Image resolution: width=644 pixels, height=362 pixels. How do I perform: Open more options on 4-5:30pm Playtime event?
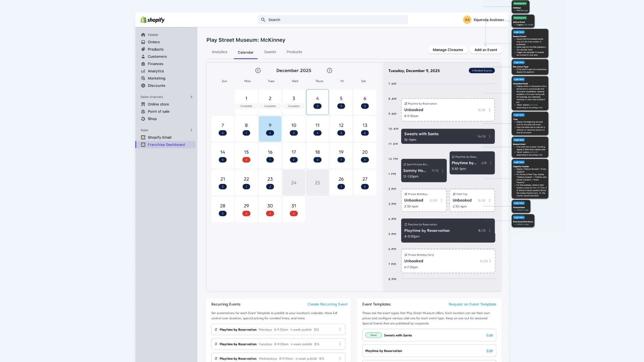tap(490, 231)
